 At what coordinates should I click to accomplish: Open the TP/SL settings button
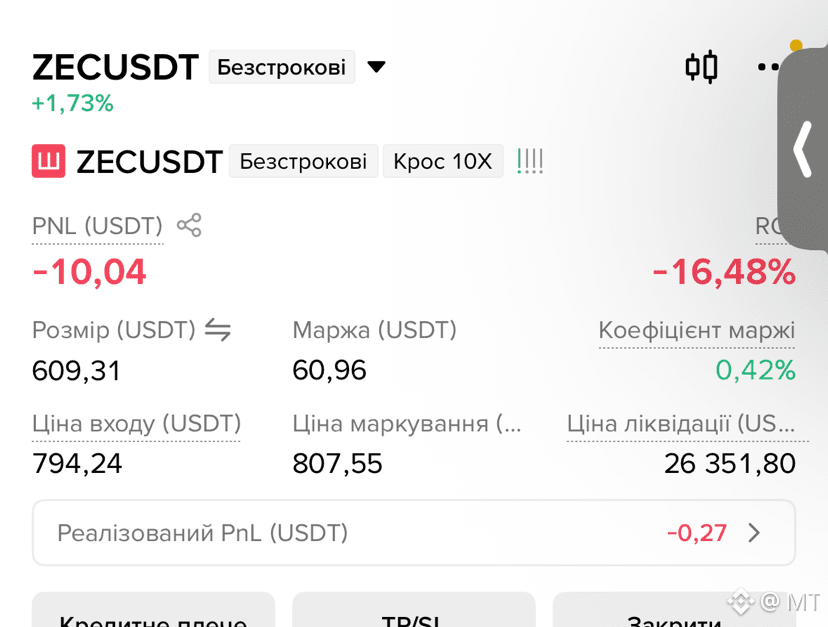click(x=413, y=610)
